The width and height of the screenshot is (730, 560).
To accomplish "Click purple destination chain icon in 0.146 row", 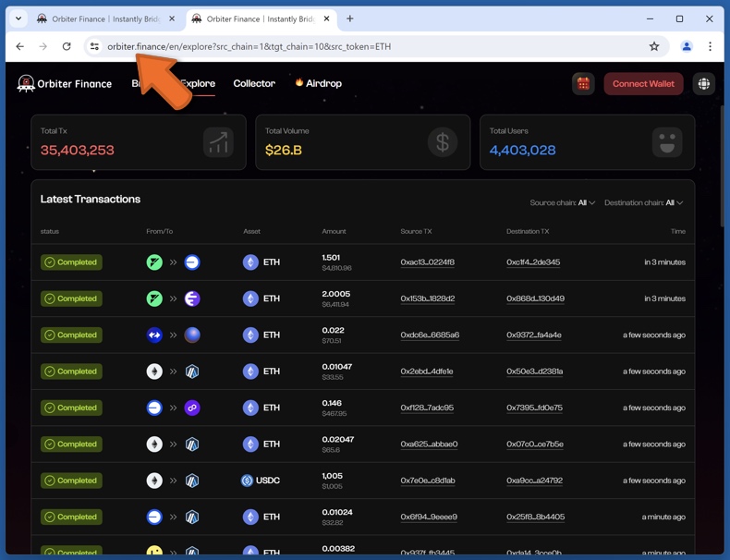I will [192, 408].
